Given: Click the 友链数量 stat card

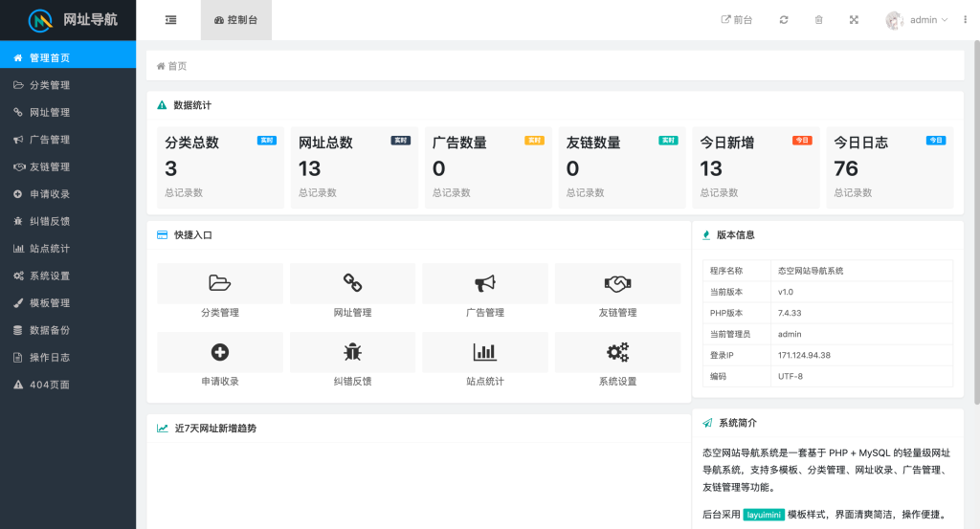Looking at the screenshot, I should tap(622, 167).
